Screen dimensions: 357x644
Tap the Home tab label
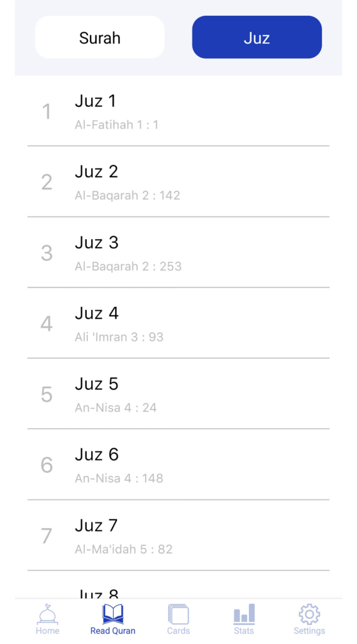coord(48,630)
